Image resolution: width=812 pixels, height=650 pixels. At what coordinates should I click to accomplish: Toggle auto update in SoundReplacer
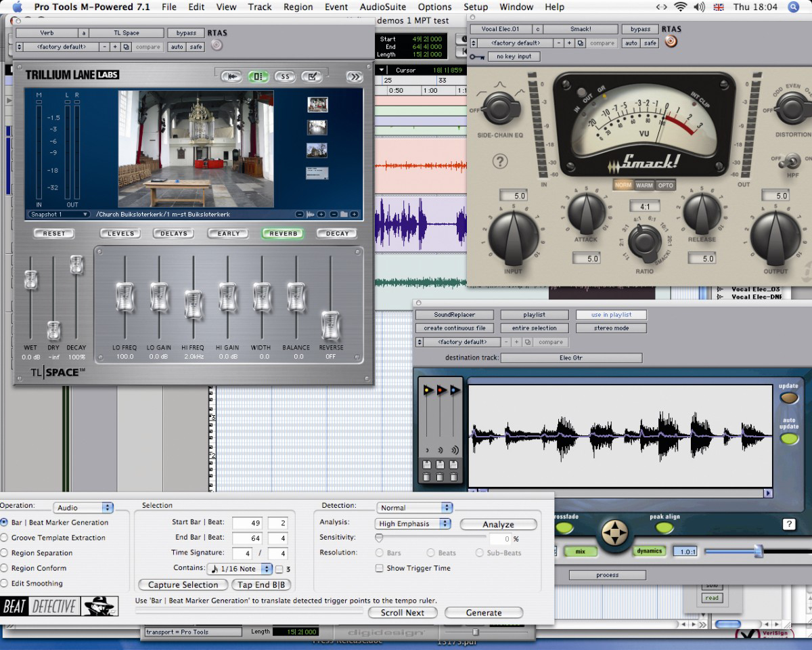point(788,439)
